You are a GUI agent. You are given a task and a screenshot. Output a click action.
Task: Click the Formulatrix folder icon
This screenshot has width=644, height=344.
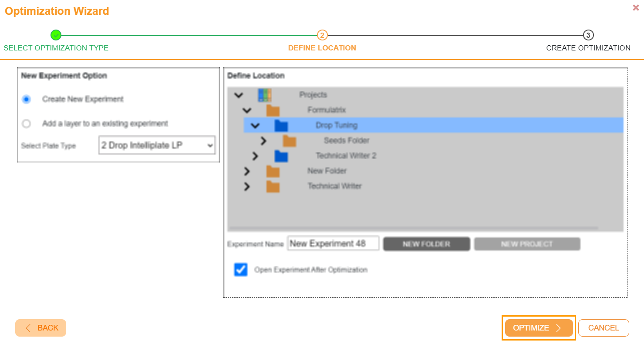[x=273, y=110]
